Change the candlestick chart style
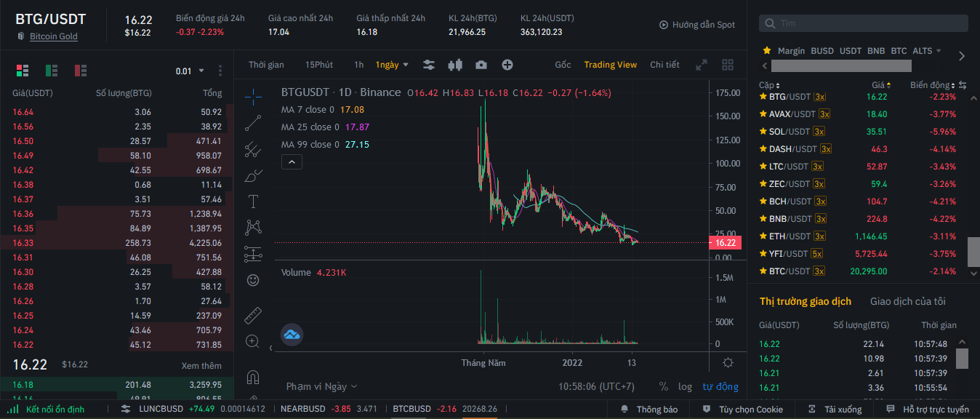980x419 pixels. click(x=455, y=65)
